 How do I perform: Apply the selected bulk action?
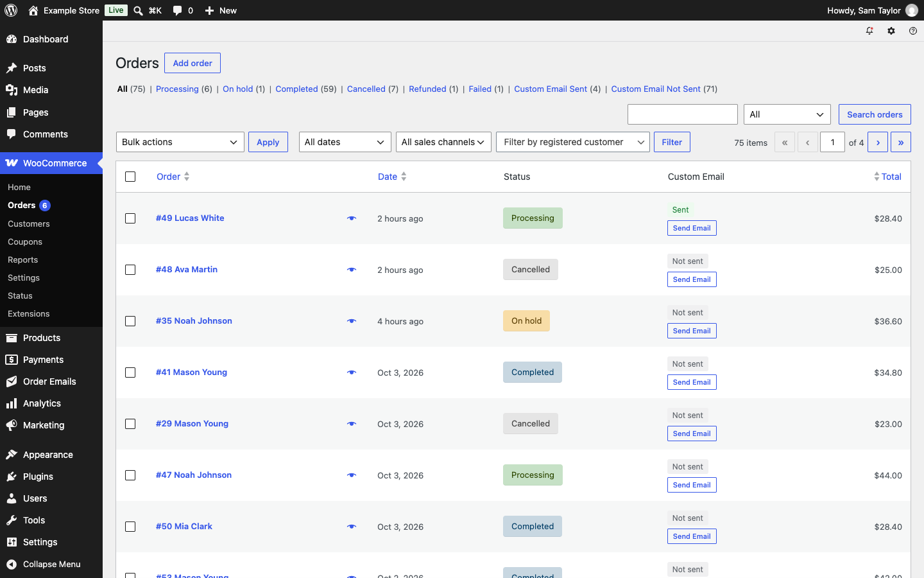click(268, 142)
